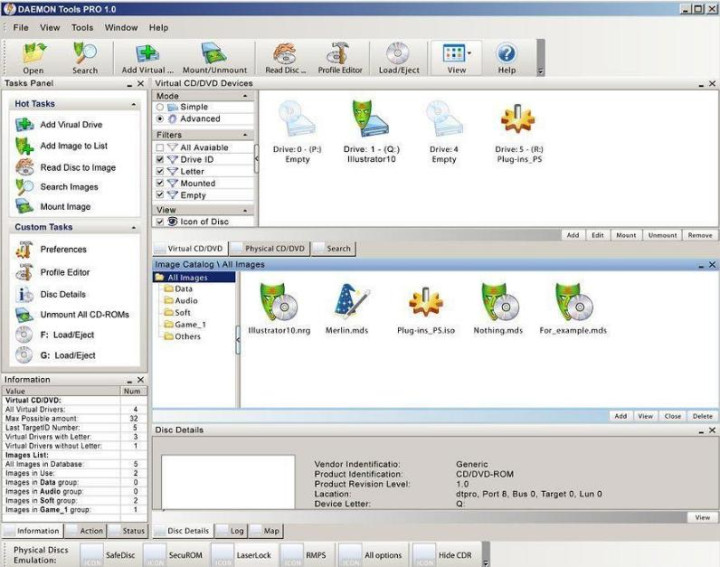Click the Help toolbar icon
Image resolution: width=720 pixels, height=567 pixels.
(506, 58)
